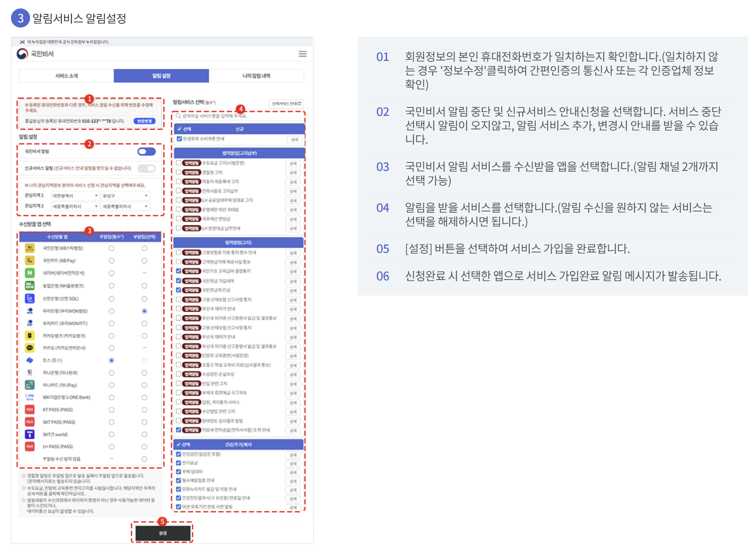Open the hamburger menu icon

303,54
